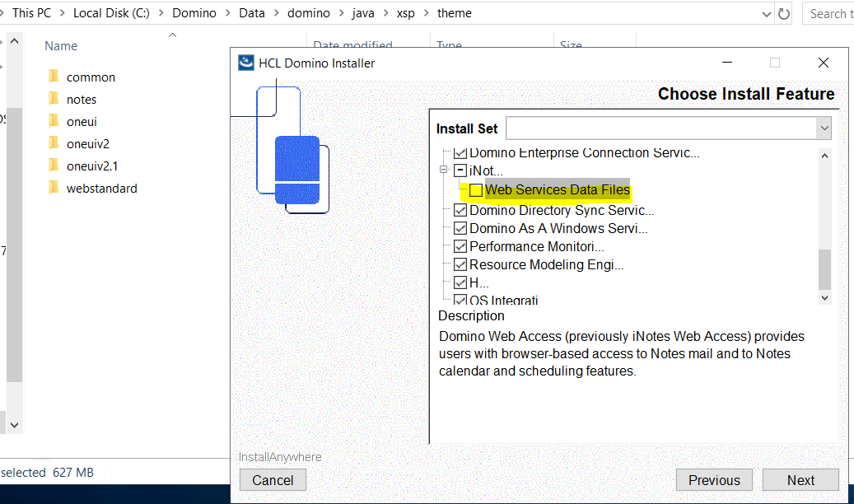Enable the Web Services Data Files checkbox
This screenshot has height=504, width=854.
476,190
